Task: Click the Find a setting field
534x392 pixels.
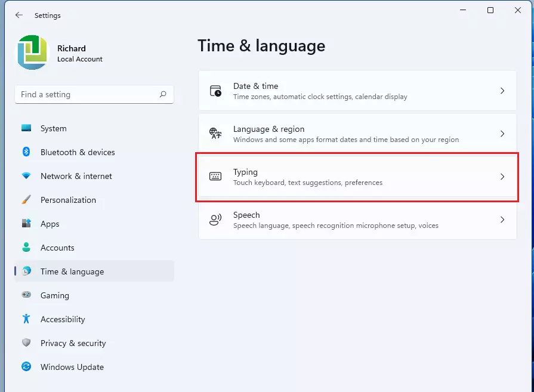Action: point(94,94)
